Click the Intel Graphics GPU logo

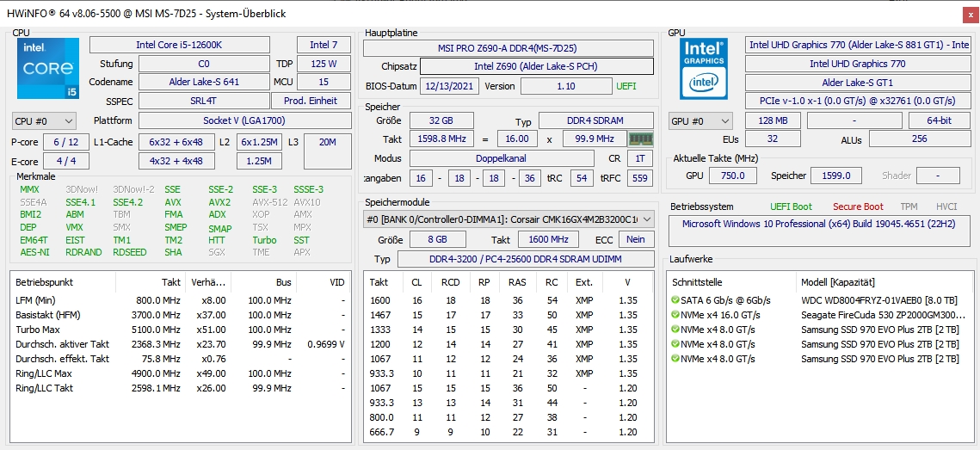704,68
